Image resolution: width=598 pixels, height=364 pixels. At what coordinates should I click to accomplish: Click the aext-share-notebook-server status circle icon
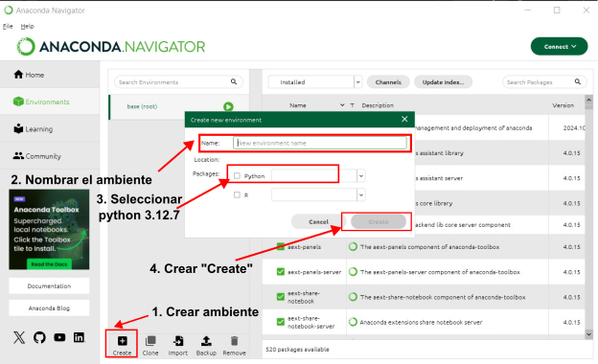tap(353, 322)
